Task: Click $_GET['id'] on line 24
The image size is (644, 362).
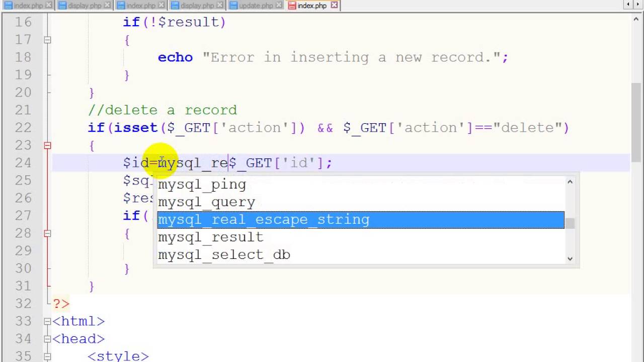Action: [276, 163]
